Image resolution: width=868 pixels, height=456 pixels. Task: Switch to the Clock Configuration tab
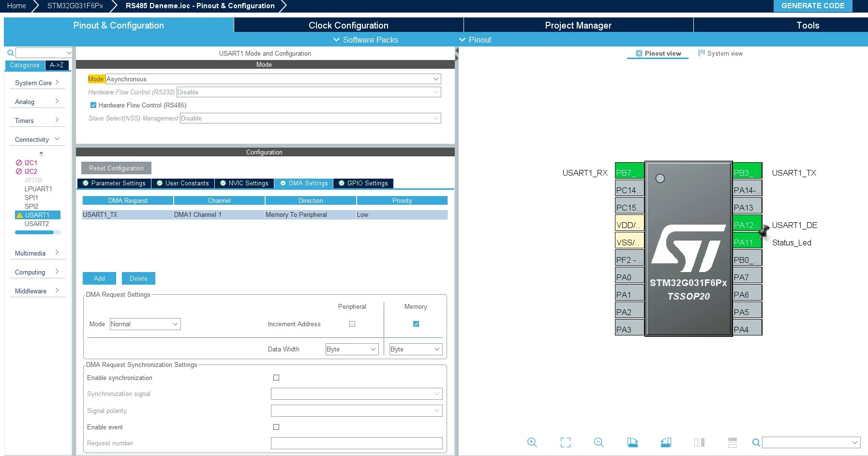pyautogui.click(x=348, y=25)
